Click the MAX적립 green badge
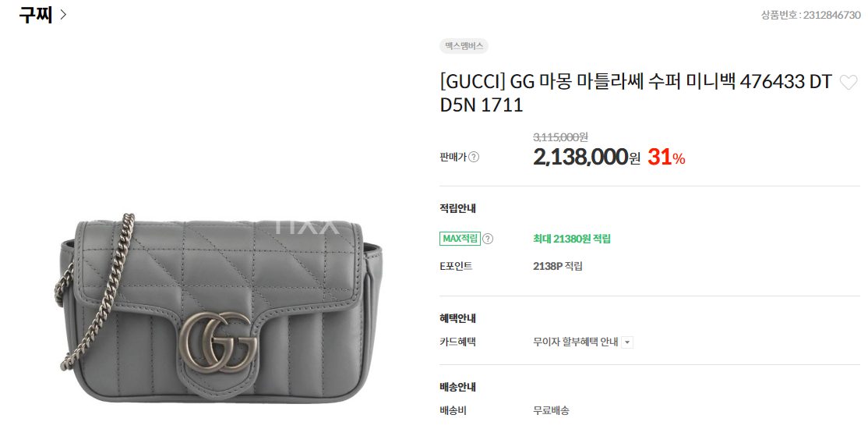 460,239
